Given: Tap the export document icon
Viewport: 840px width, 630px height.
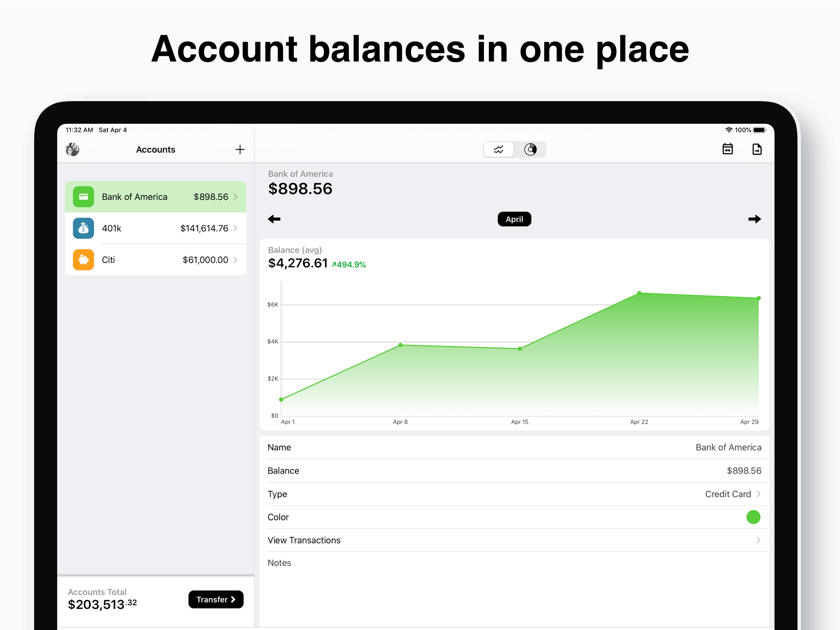Looking at the screenshot, I should click(x=756, y=149).
